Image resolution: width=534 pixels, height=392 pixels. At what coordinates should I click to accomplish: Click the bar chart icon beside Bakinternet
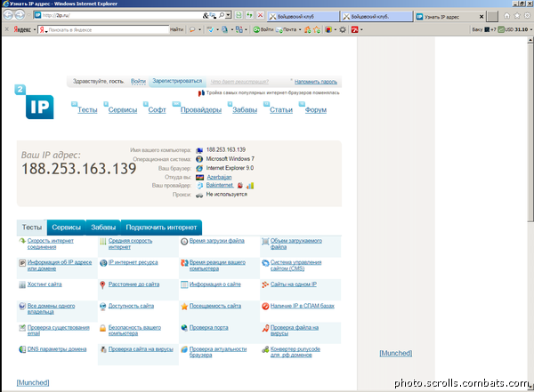pyautogui.click(x=250, y=186)
